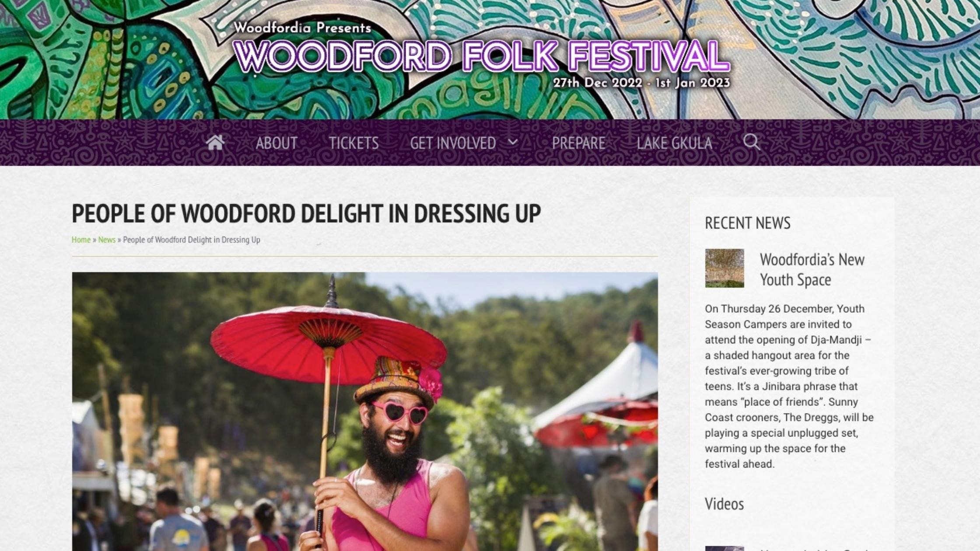The image size is (980, 551).
Task: Click the Videos sidebar heading
Action: (724, 504)
